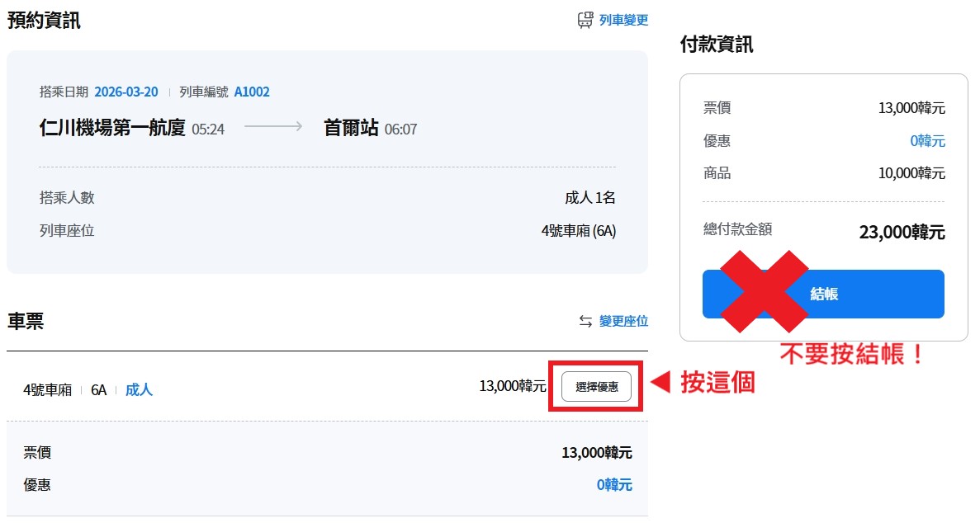The width and height of the screenshot is (980, 523).
Task: Click the red triangle pointing at 選擇優惠
Action: click(x=660, y=383)
